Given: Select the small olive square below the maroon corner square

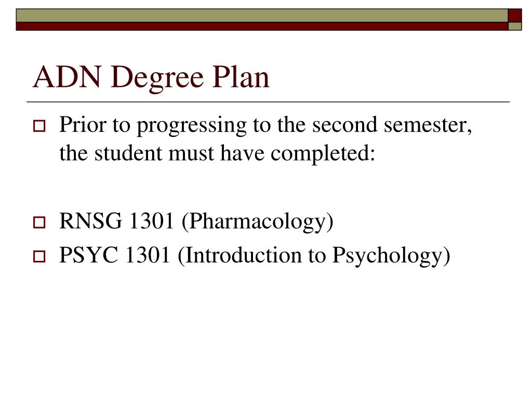Looking at the screenshot, I should [x=515, y=26].
